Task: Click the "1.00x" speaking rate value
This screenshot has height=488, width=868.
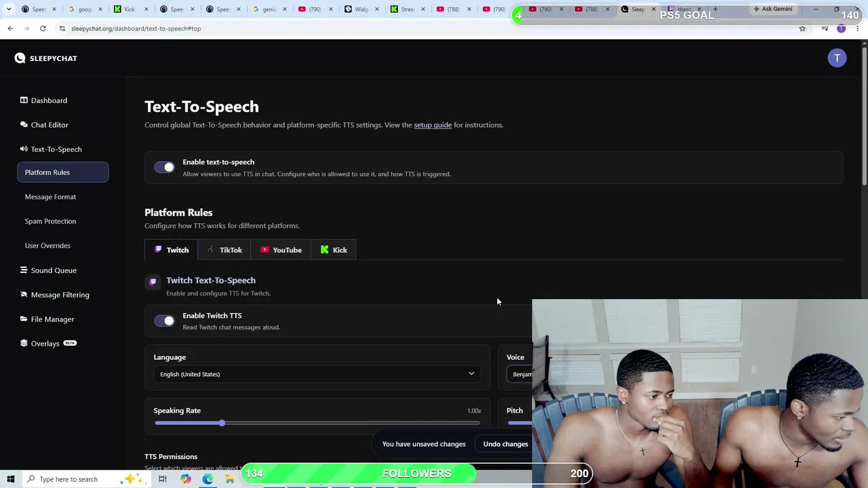Action: pos(474,411)
